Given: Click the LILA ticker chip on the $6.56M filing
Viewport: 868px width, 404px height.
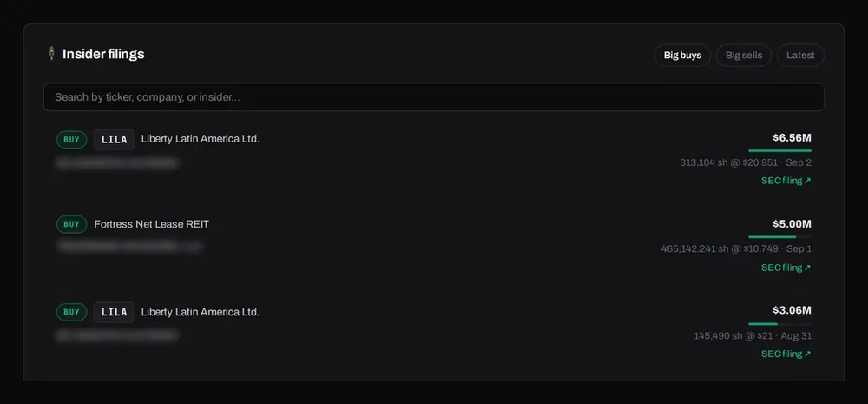Looking at the screenshot, I should coord(114,140).
